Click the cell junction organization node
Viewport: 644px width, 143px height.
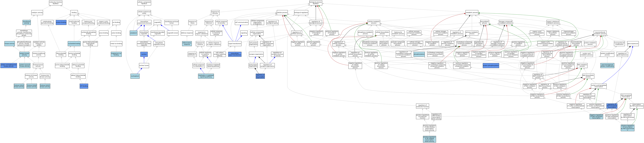253,44
